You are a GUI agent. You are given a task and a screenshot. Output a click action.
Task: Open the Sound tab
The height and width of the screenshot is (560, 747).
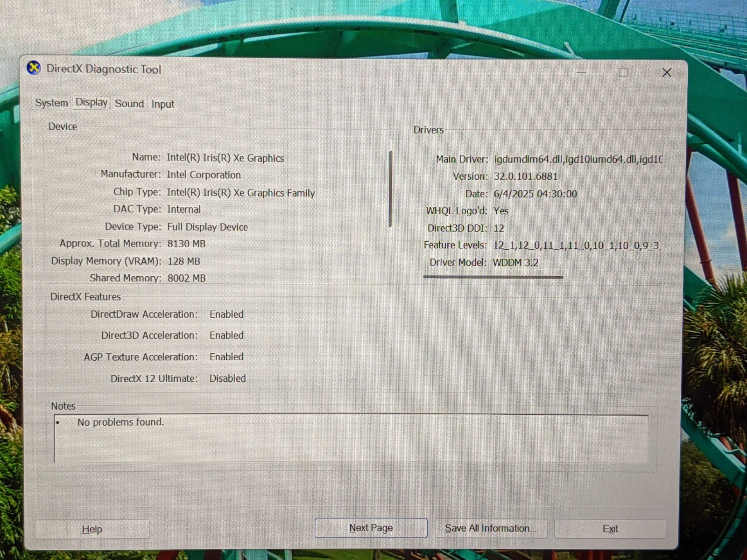click(129, 104)
